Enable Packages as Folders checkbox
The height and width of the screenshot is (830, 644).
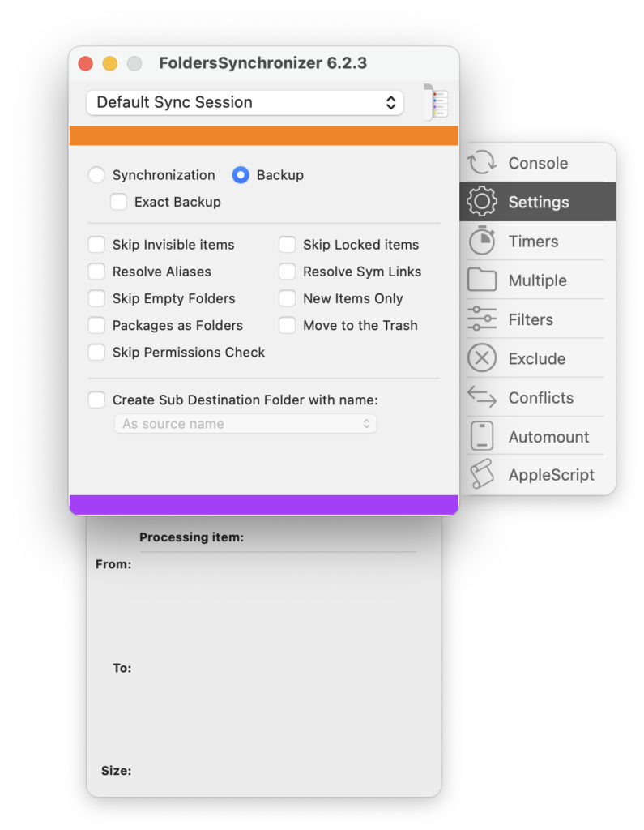coord(96,325)
